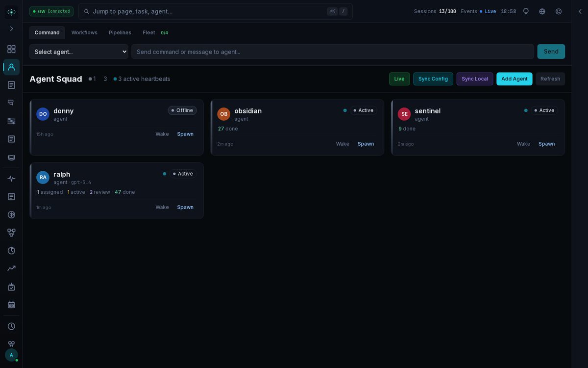Click sentinel's SE avatar
The width and height of the screenshot is (588, 368).
point(404,114)
